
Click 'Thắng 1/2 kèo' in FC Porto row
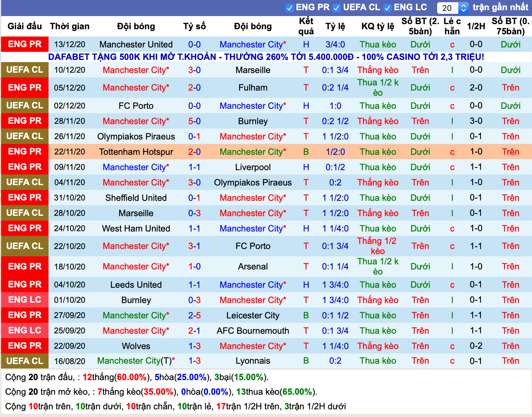[378, 246]
